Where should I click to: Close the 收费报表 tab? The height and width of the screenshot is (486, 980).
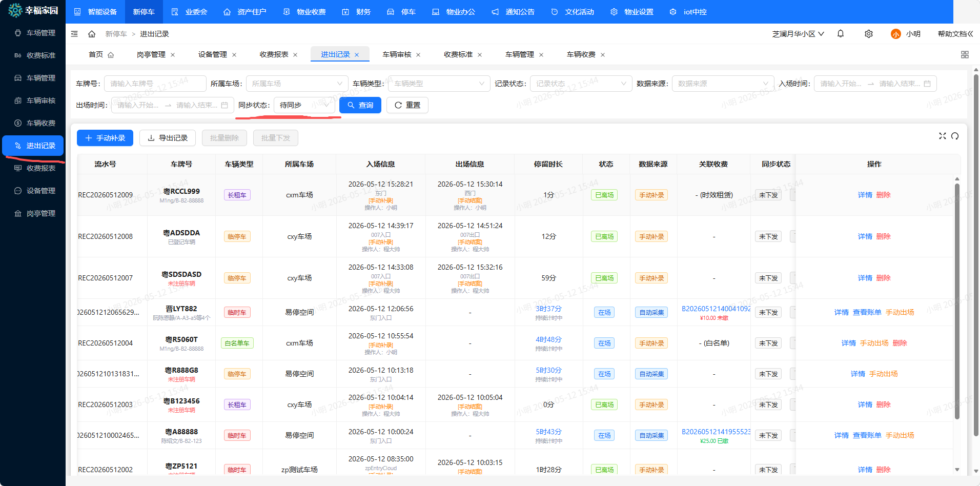[295, 55]
